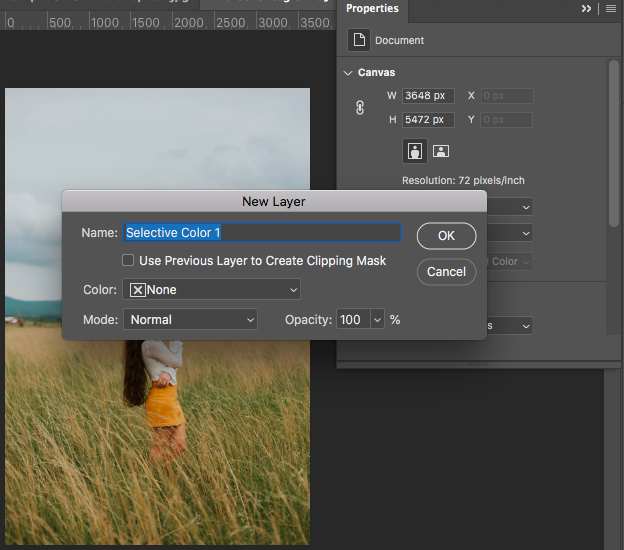Viewport: 624px width, 550px height.
Task: Select the Properties panel tab
Action: click(x=372, y=9)
